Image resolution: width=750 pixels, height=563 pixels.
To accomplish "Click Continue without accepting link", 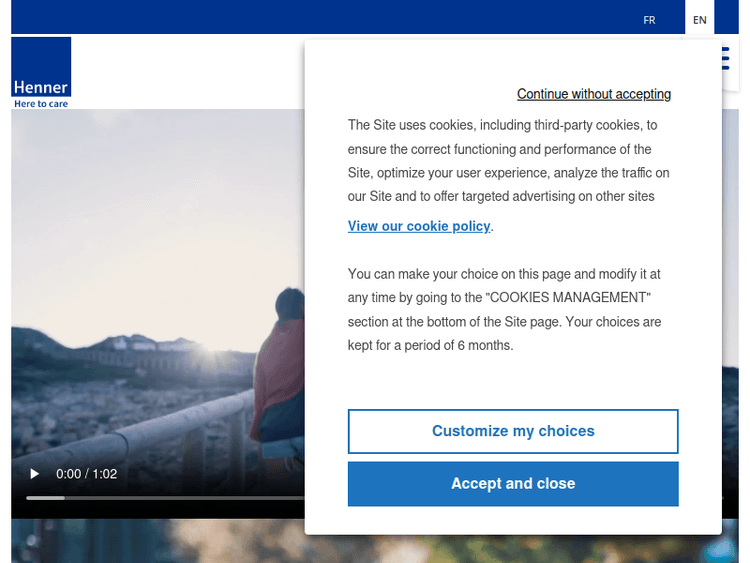I will click(x=593, y=94).
